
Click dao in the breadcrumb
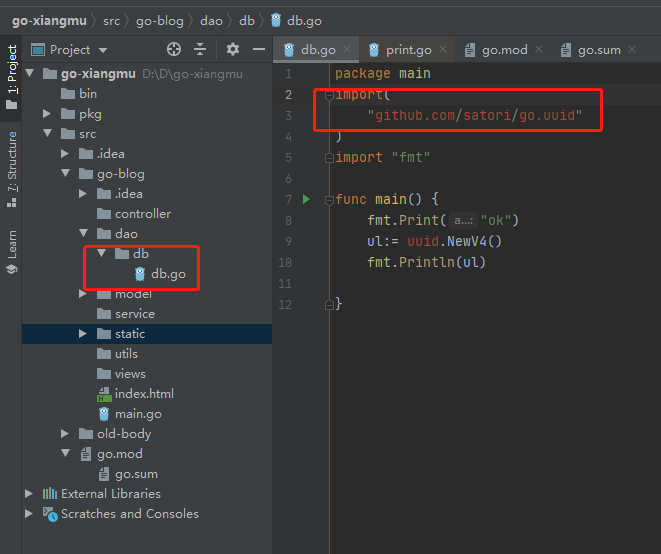(x=211, y=21)
